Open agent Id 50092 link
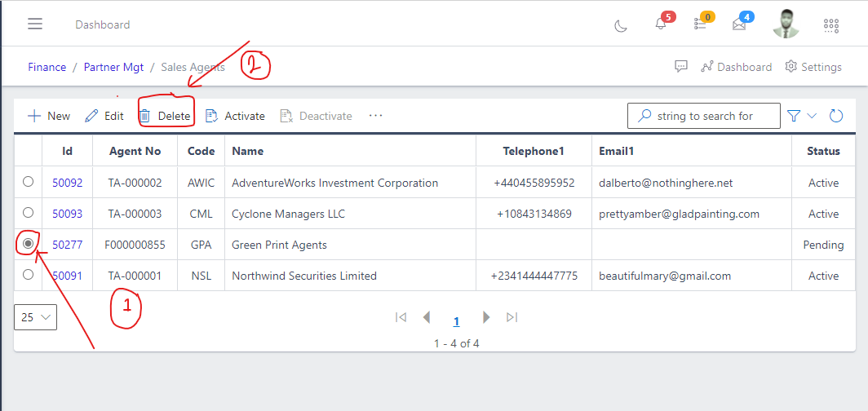 point(68,183)
